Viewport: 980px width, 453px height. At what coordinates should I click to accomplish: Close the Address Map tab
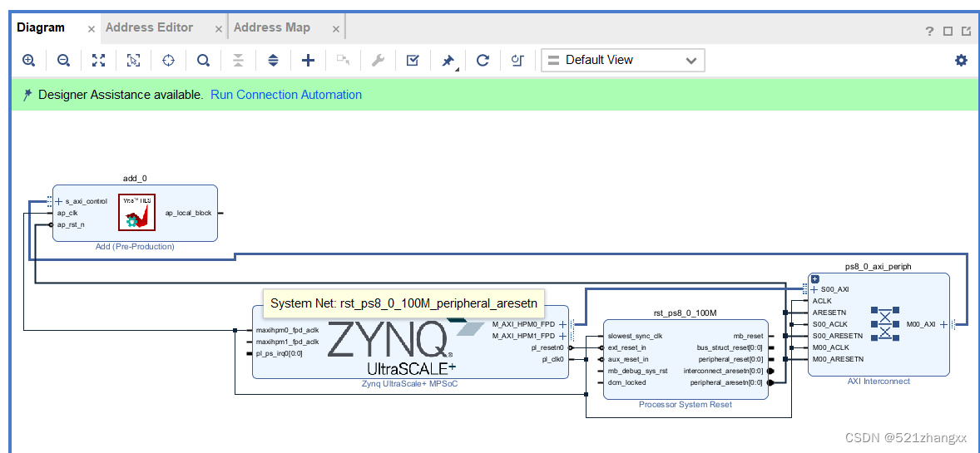pyautogui.click(x=336, y=29)
